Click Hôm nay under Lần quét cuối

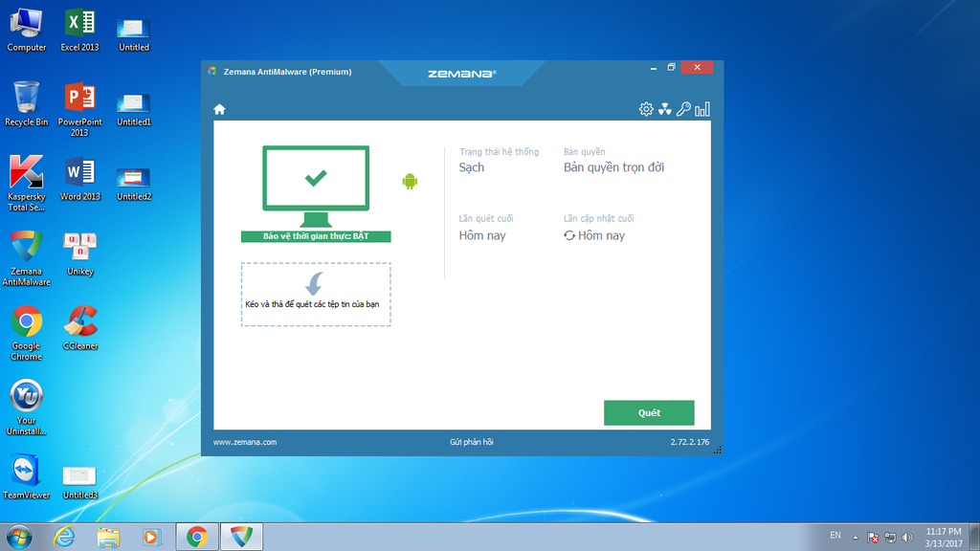coord(482,235)
